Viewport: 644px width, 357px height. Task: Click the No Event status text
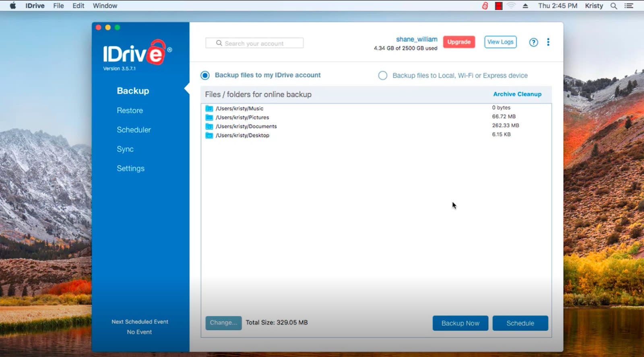(x=139, y=332)
